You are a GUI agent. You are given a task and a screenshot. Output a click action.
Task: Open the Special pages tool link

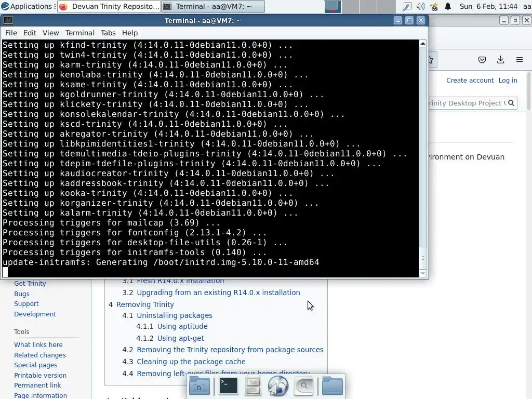(x=36, y=365)
